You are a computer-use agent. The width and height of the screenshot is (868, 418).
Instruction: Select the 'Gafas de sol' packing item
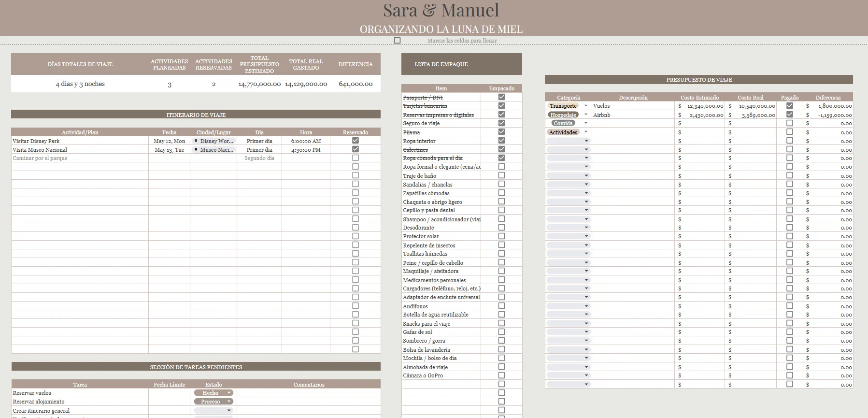coord(441,332)
